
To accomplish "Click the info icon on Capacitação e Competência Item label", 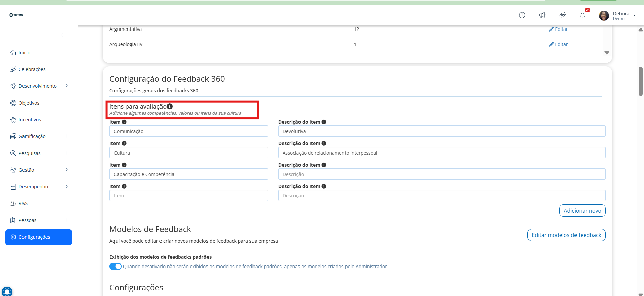I will [x=124, y=165].
